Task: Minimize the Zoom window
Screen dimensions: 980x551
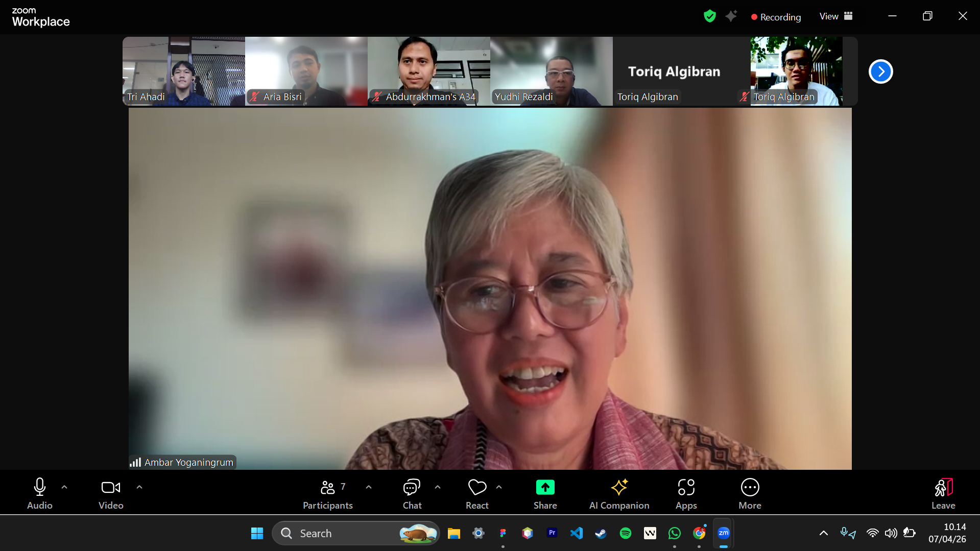Action: 892,16
